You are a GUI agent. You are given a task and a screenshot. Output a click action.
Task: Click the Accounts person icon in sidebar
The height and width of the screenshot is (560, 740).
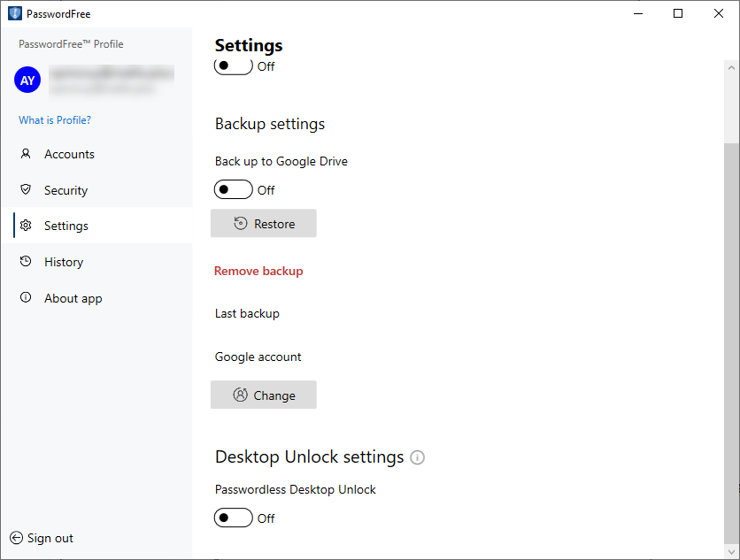tap(26, 154)
